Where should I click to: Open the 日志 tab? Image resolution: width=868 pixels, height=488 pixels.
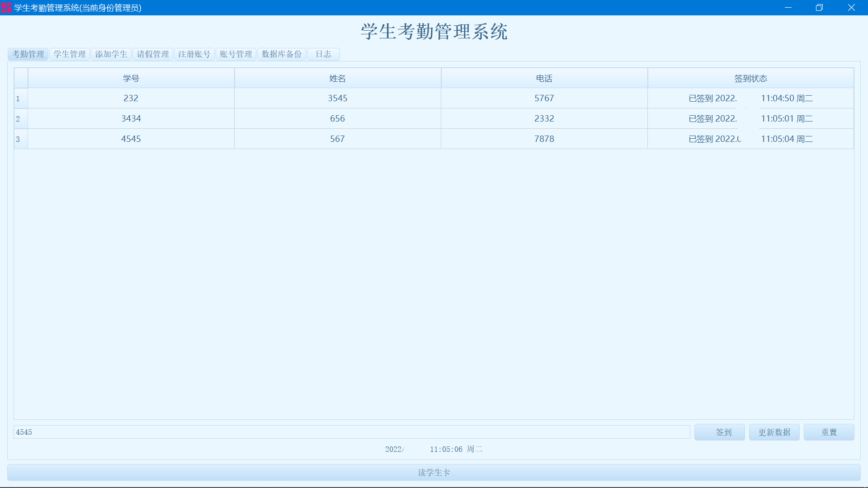323,54
